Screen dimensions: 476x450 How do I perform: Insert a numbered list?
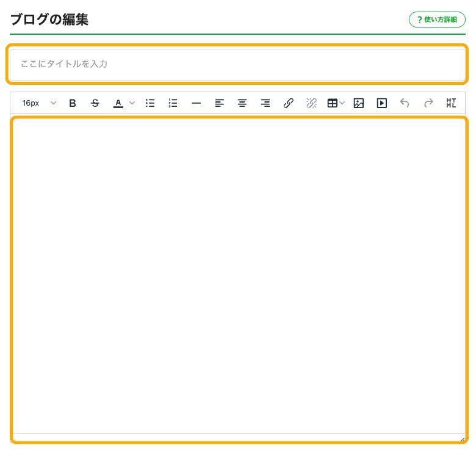tap(173, 103)
